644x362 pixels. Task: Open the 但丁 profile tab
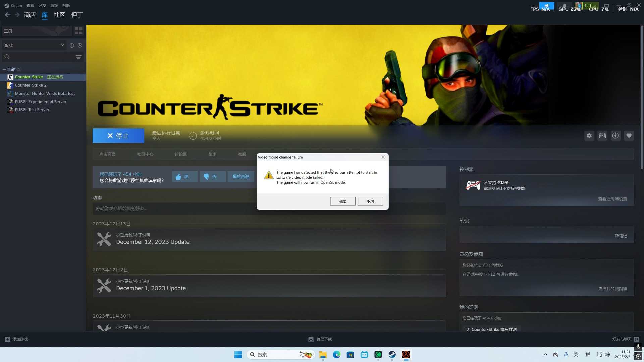point(77,15)
